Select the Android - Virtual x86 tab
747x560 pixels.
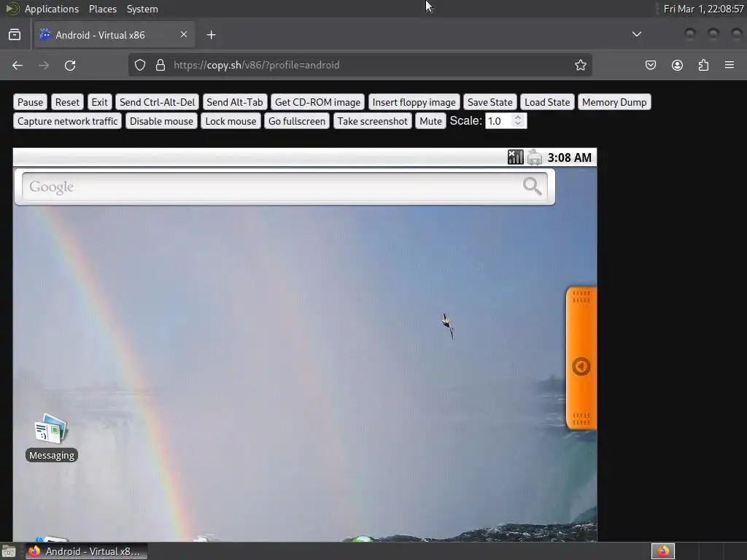click(114, 35)
